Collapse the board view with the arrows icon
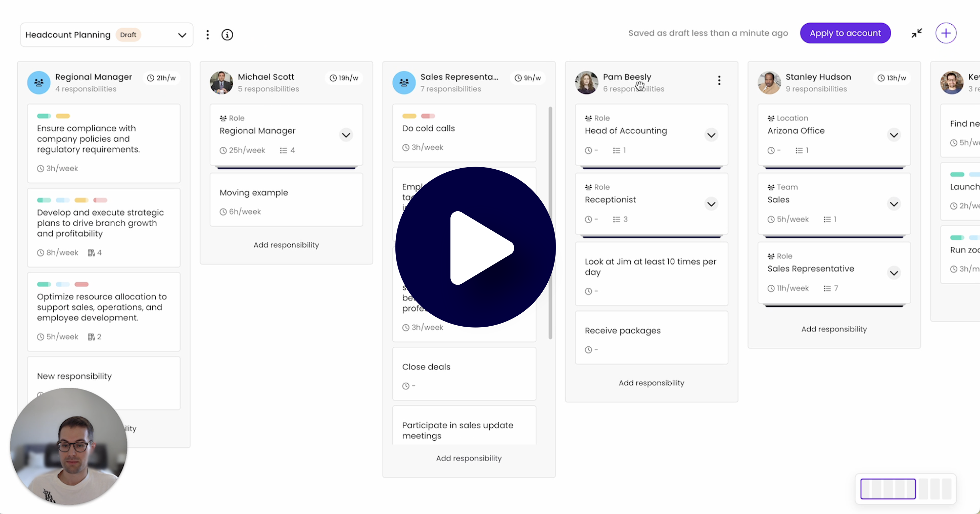This screenshot has width=980, height=514. [x=916, y=33]
